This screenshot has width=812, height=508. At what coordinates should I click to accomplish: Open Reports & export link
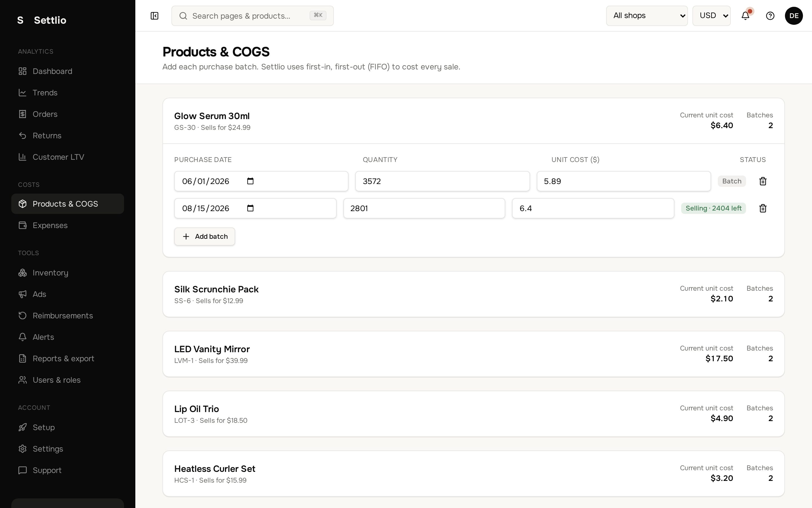pos(67,358)
